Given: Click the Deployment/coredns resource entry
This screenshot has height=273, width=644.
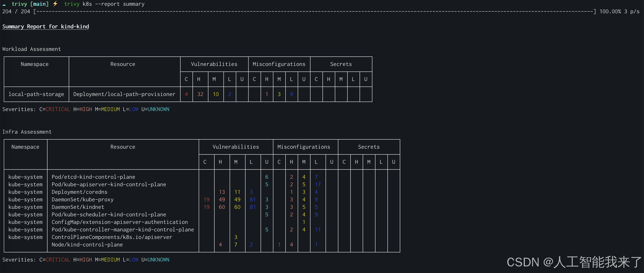Looking at the screenshot, I should click(79, 192).
